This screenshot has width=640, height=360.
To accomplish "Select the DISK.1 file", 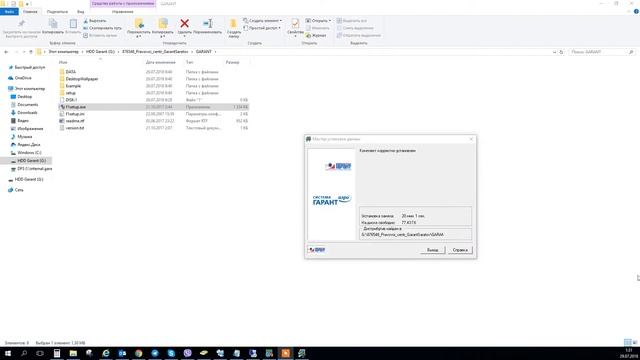I will [71, 100].
